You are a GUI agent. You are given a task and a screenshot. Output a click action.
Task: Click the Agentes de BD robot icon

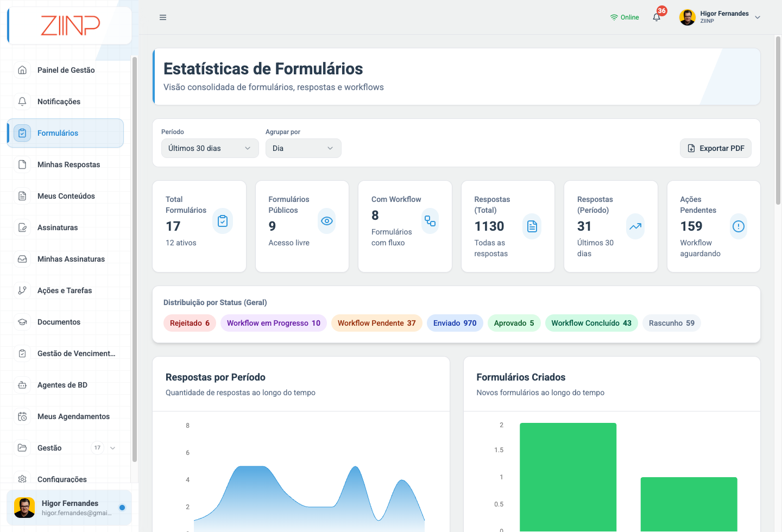point(22,385)
